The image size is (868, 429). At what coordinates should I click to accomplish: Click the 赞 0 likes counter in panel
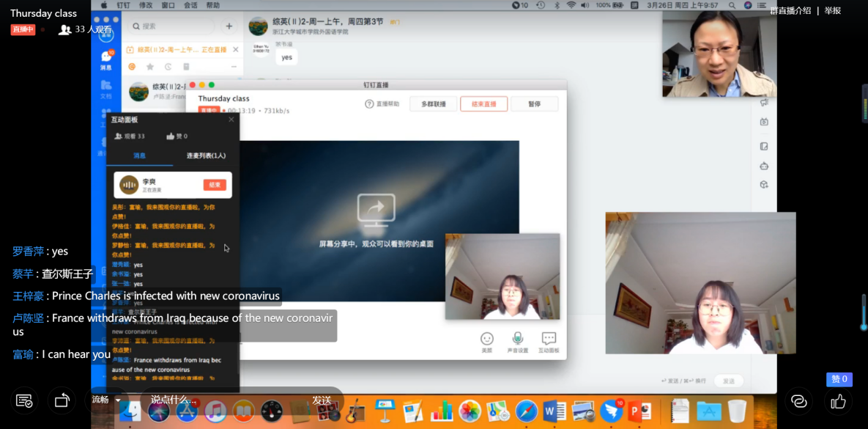177,136
